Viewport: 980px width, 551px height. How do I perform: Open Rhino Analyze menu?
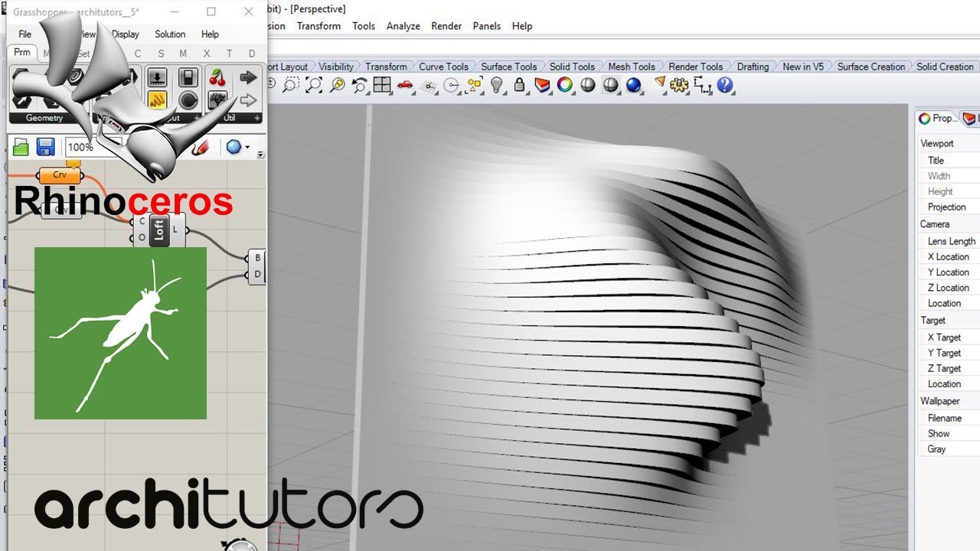click(x=403, y=26)
